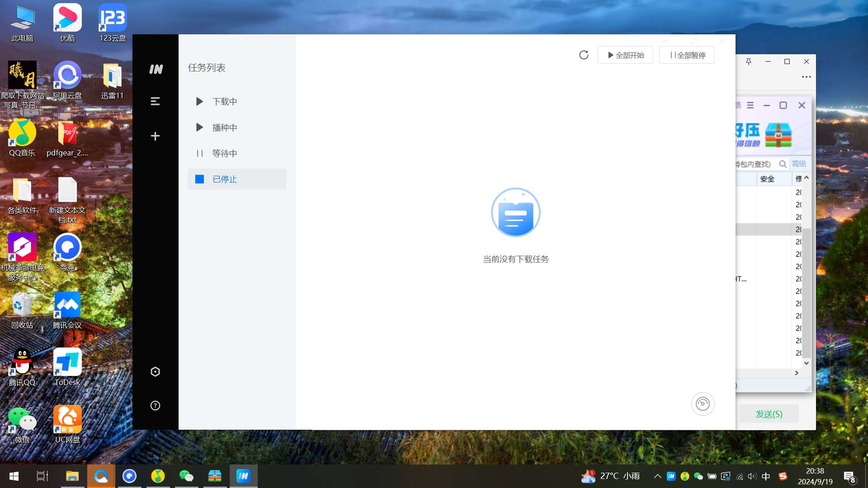Select the 播种中 tab
This screenshot has width=868, height=488.
[x=237, y=127]
